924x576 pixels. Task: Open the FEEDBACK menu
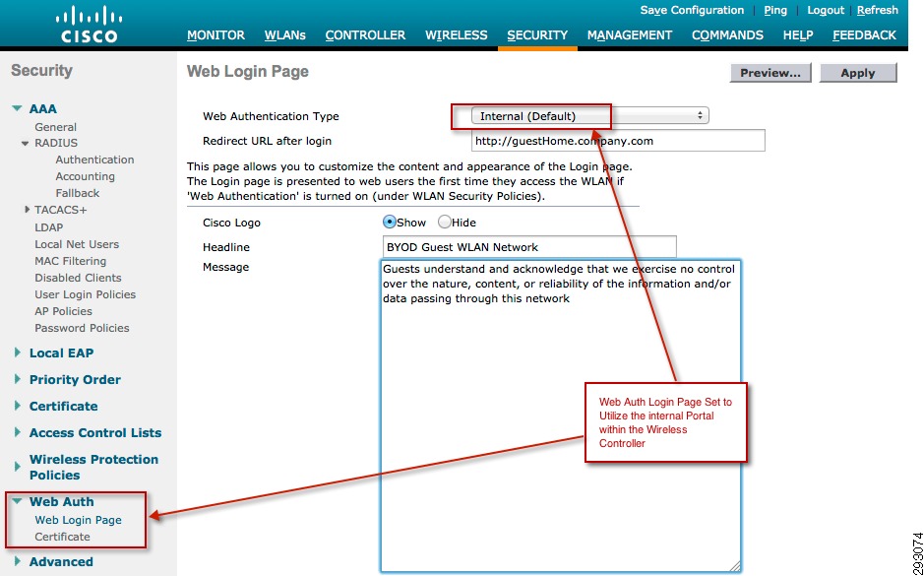(864, 35)
